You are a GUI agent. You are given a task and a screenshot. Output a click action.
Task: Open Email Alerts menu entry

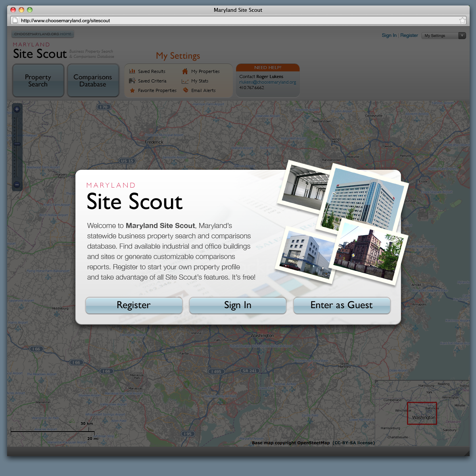tap(203, 90)
